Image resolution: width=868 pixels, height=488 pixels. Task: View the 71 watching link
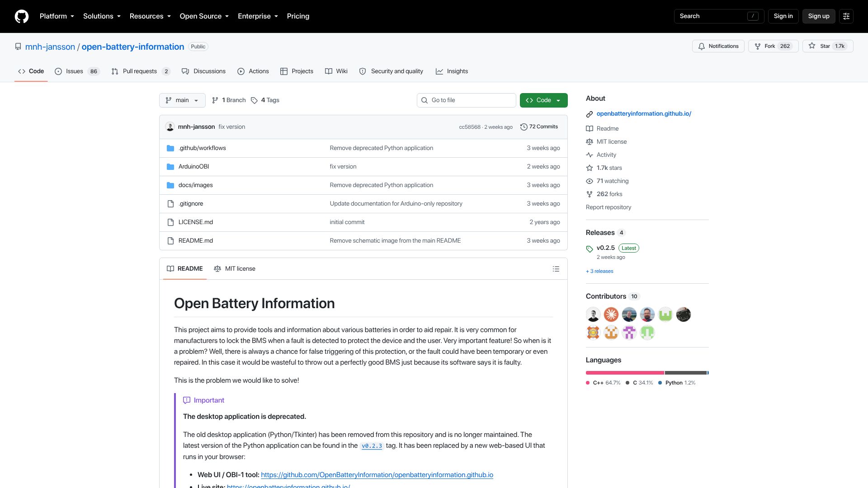(x=612, y=181)
